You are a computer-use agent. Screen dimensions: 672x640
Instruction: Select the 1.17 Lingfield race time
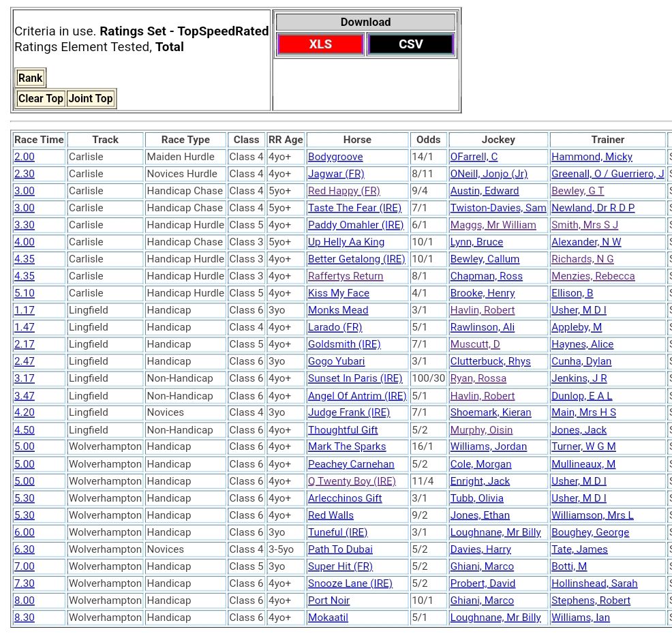24,310
